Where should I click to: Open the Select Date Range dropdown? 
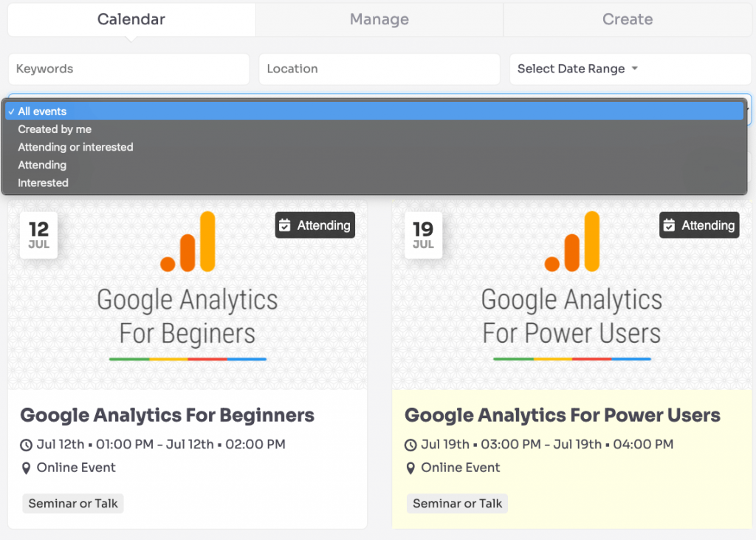click(x=630, y=69)
